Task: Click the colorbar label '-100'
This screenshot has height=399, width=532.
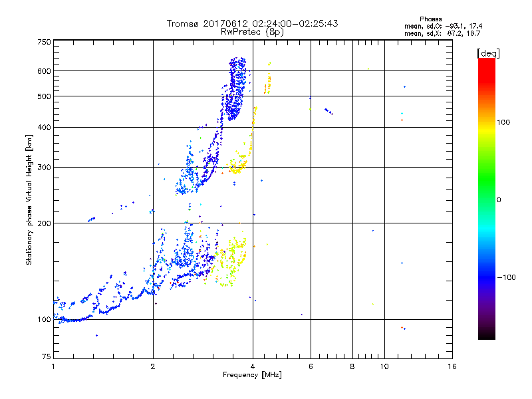Action: pos(506,277)
